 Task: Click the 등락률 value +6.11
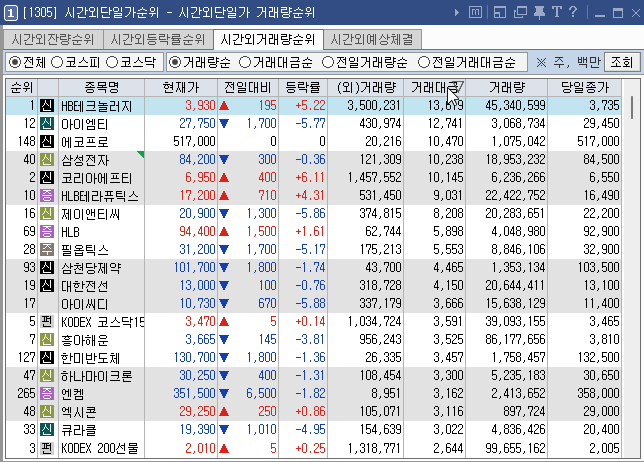click(310, 178)
